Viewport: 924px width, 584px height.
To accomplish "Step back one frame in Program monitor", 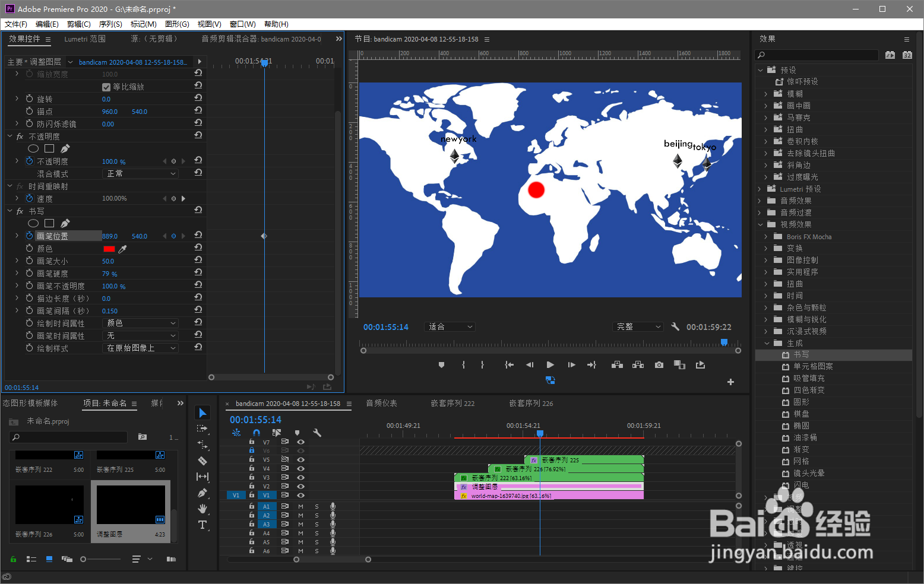I will [530, 365].
